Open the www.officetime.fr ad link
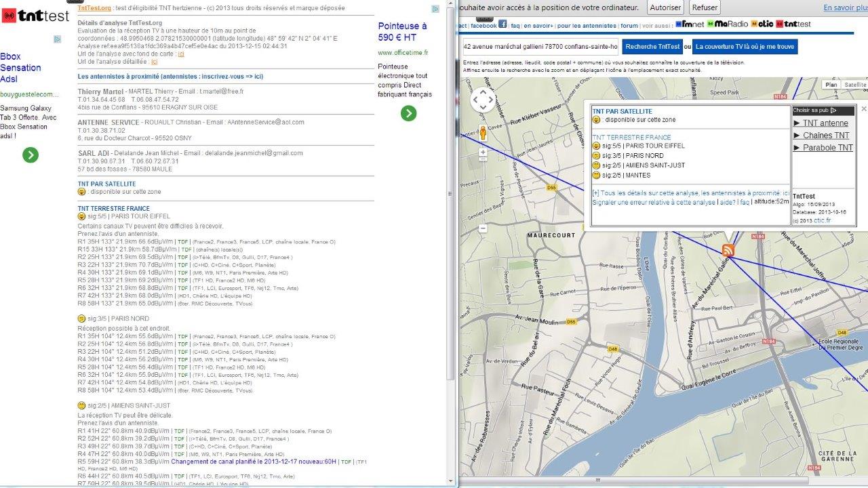 pos(403,52)
